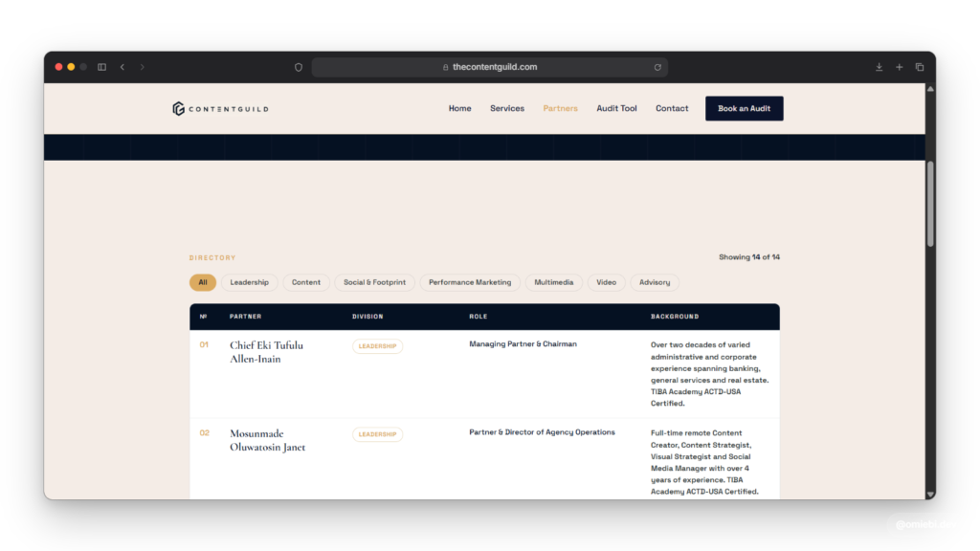980x551 pixels.
Task: Click the Showing 14 of 14 counter
Action: (749, 257)
